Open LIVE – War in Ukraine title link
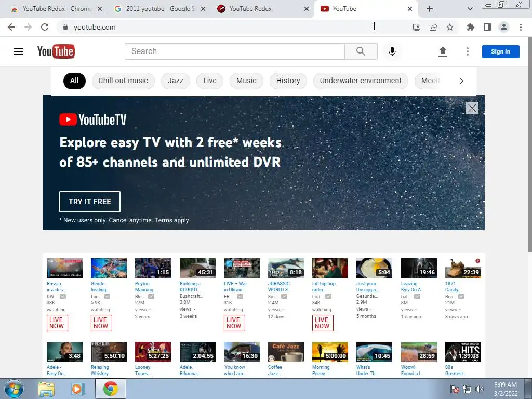The height and width of the screenshot is (399, 532). 235,286
